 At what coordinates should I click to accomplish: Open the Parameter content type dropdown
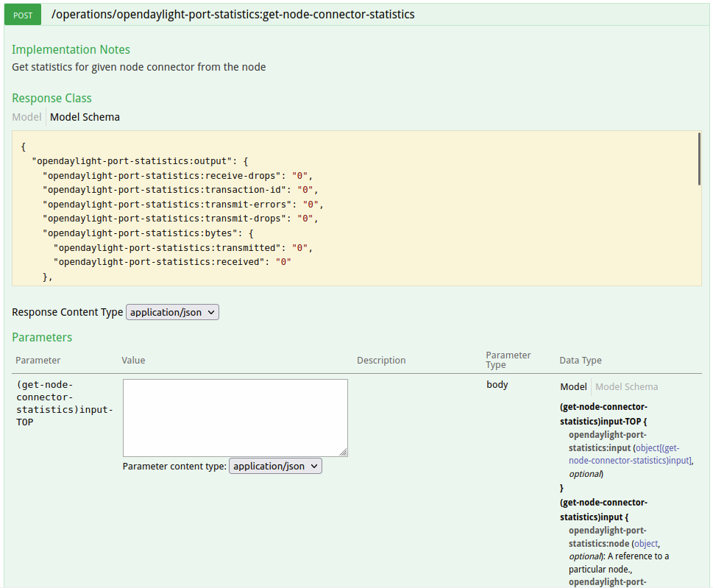[275, 466]
